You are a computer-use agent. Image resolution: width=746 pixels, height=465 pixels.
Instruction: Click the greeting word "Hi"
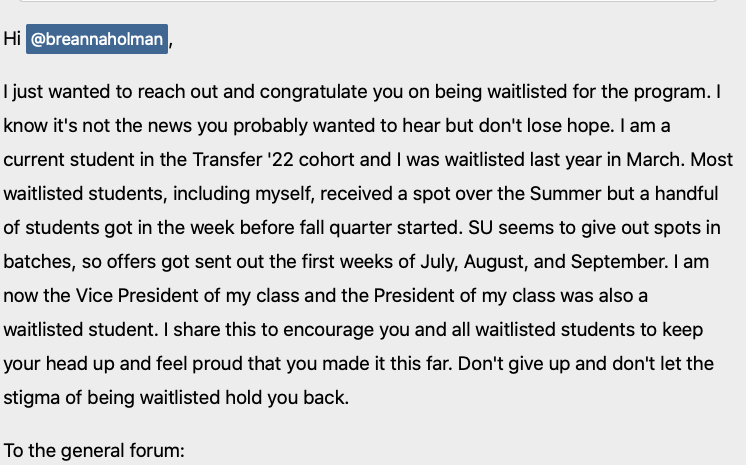(12, 39)
